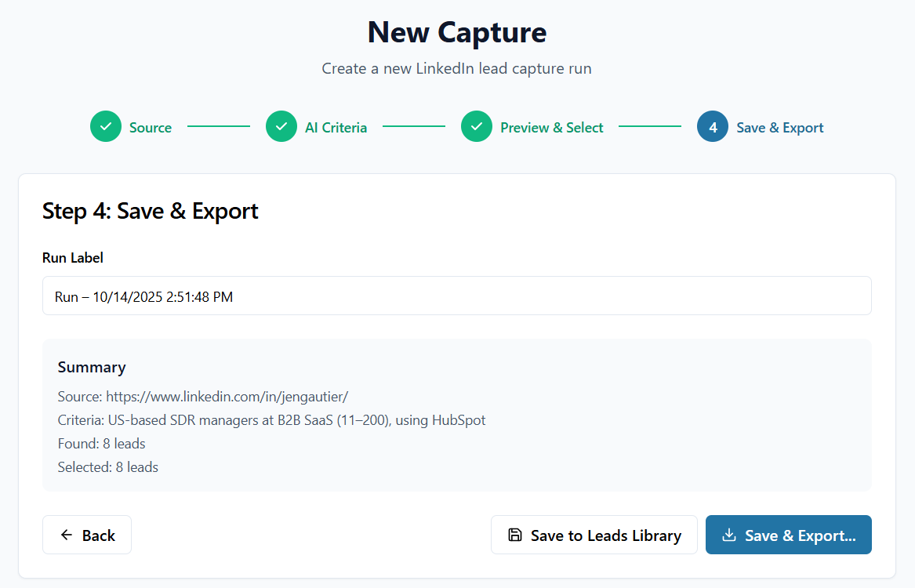915x588 pixels.
Task: Go to the Source step label
Action: 151,128
